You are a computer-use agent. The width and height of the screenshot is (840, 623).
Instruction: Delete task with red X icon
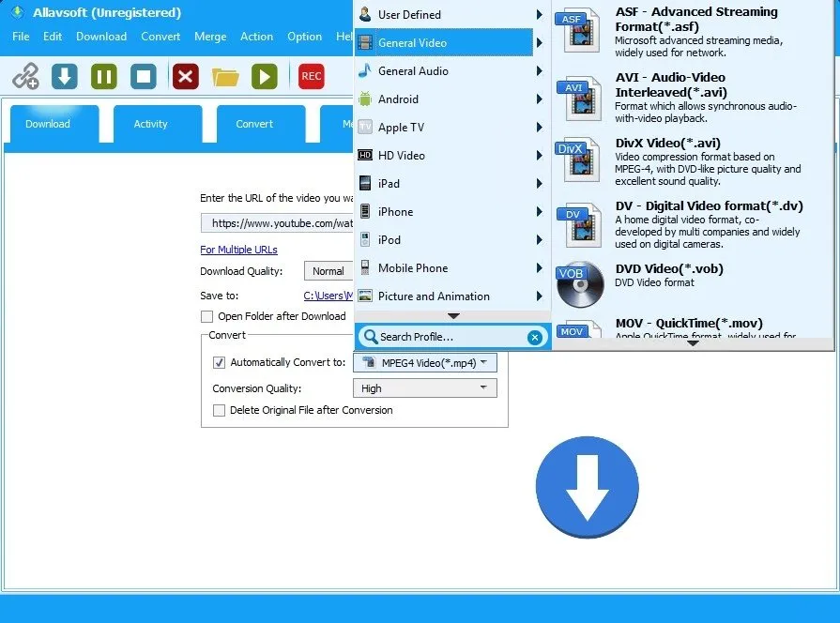pyautogui.click(x=185, y=76)
